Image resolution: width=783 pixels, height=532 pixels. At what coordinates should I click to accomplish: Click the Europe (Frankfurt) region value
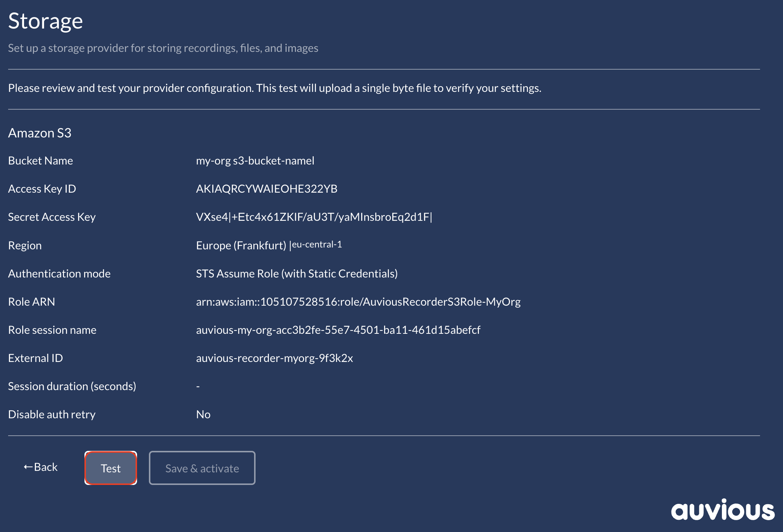[241, 245]
